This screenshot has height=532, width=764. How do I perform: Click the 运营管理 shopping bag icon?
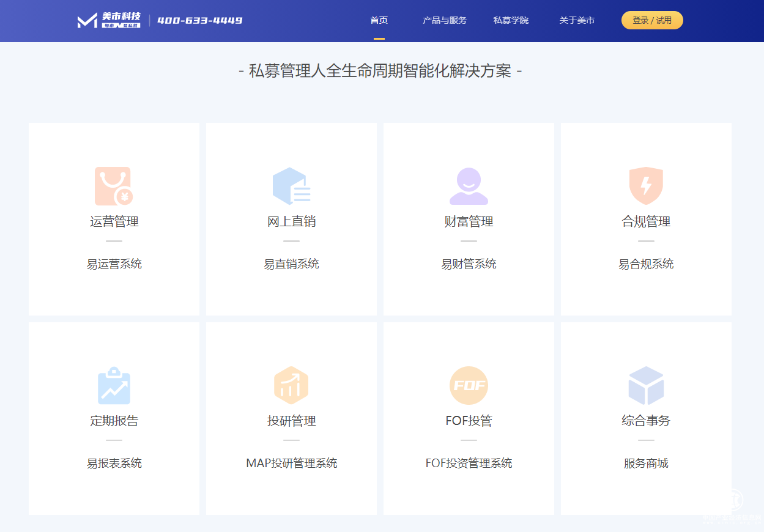(x=114, y=185)
